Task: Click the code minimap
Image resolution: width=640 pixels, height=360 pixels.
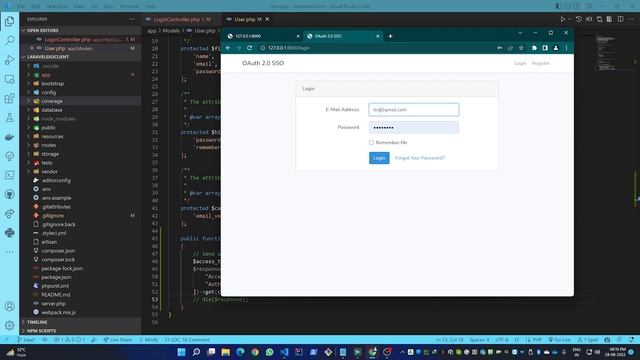Action: 606,53
